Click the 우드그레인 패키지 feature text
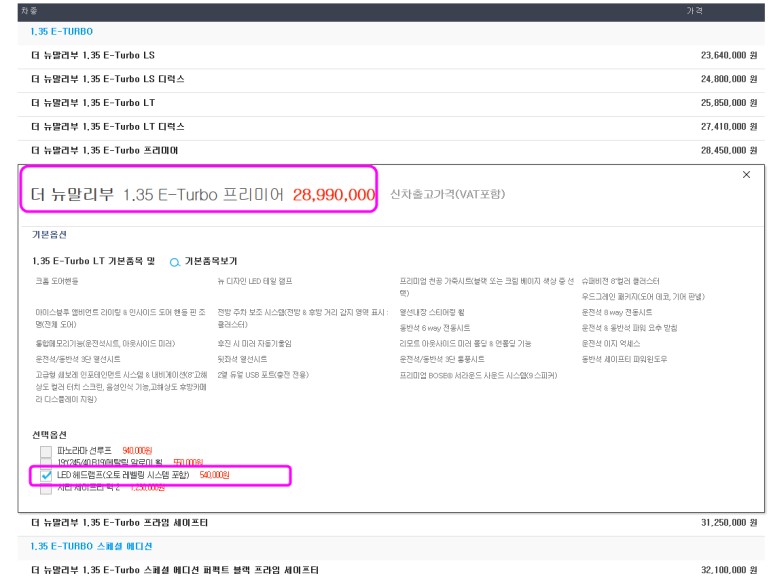The image size is (773, 580). click(643, 297)
